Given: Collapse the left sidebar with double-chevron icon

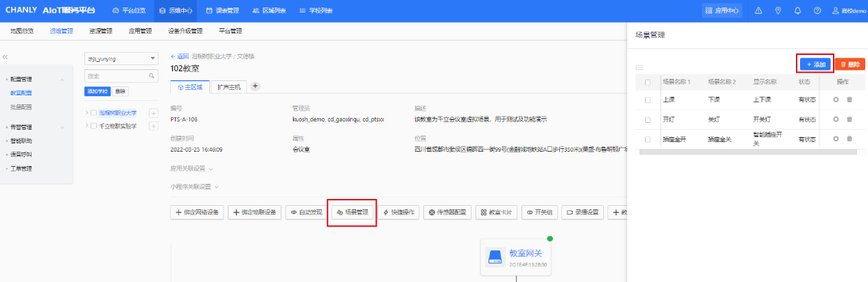Looking at the screenshot, I should coord(5,57).
